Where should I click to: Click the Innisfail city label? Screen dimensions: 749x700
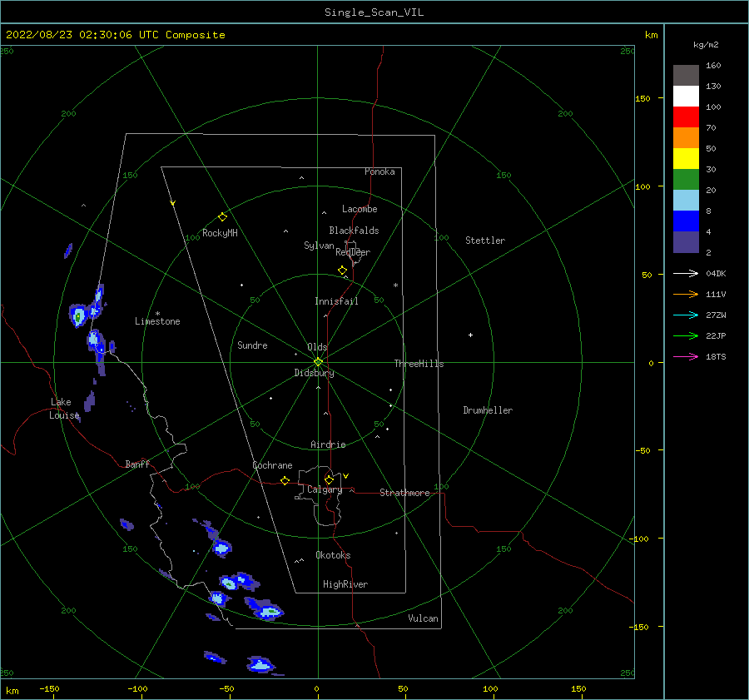(x=336, y=301)
